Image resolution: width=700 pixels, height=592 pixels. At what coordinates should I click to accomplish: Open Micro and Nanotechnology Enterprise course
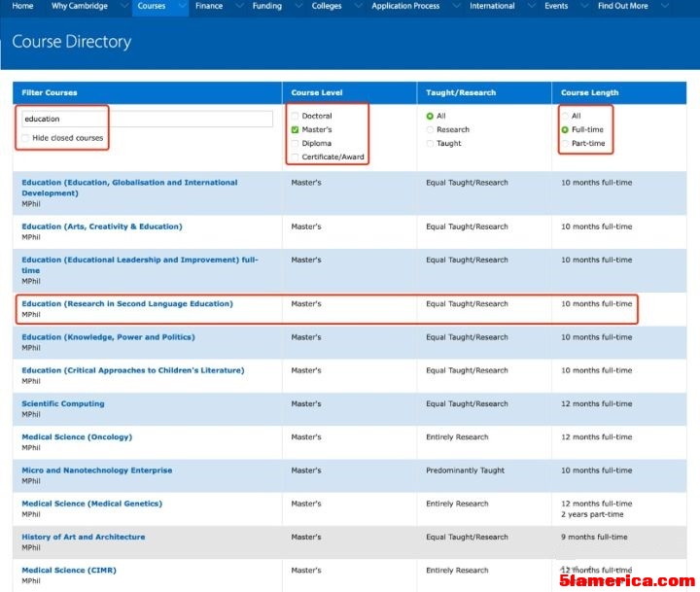tap(97, 470)
